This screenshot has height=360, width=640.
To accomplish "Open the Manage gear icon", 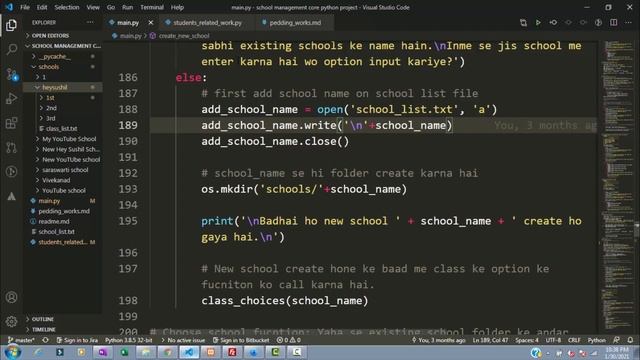I will [x=11, y=321].
